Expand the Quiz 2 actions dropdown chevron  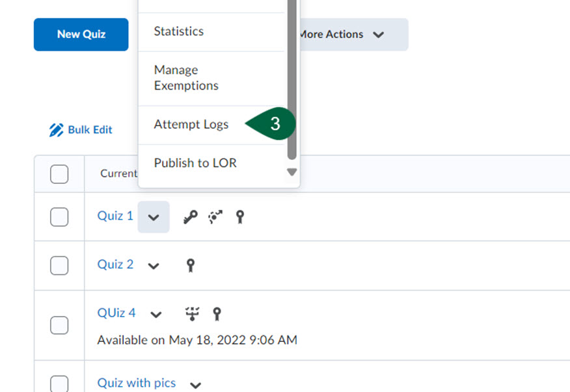(x=154, y=265)
